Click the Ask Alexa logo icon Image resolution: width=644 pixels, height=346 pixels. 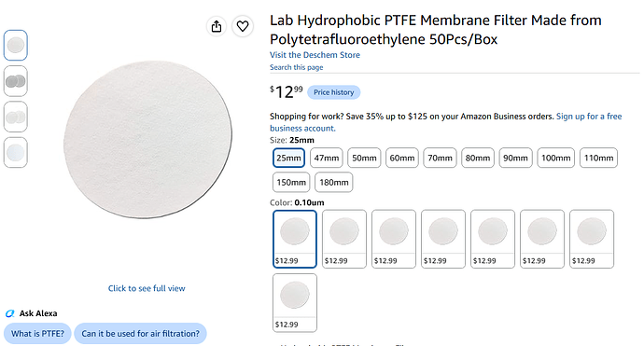tap(10, 313)
